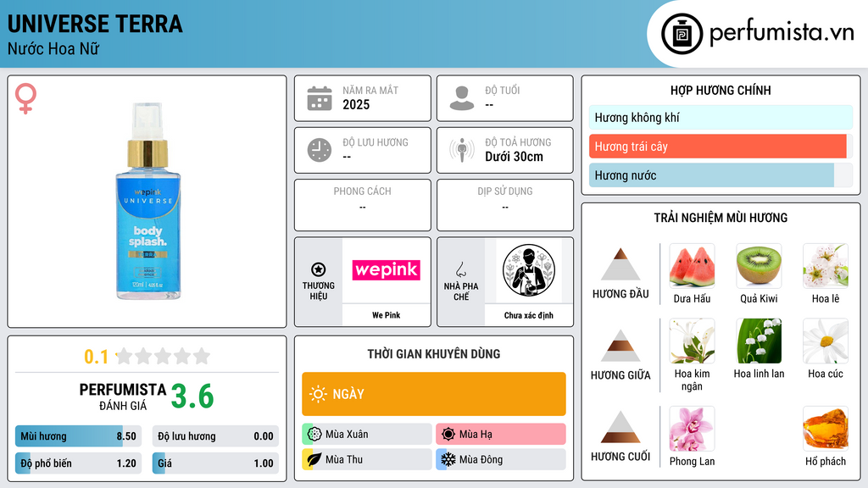Click the blue Hương nước accord bar
Viewport: 868px width, 488px height.
(721, 175)
